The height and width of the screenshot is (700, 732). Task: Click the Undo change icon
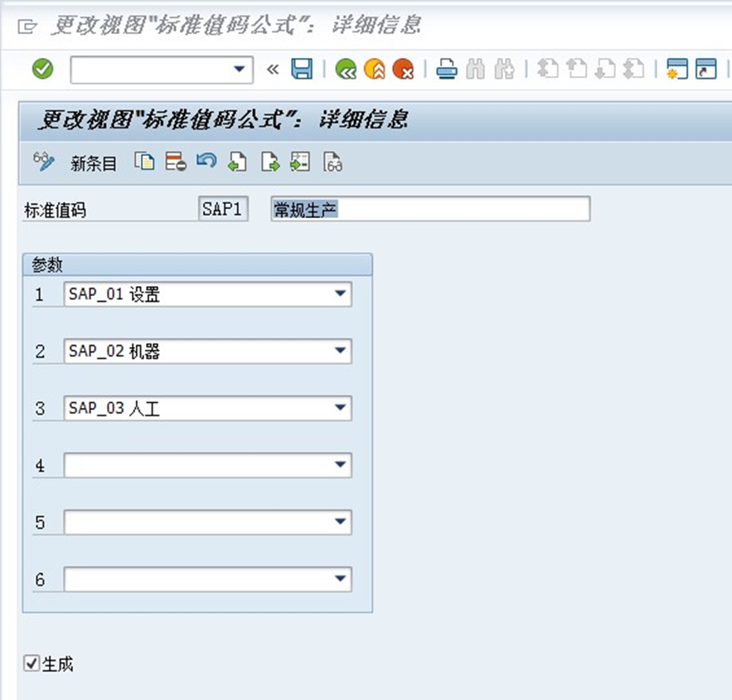[x=206, y=162]
